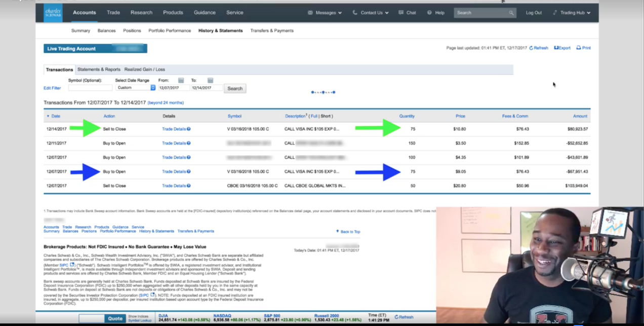Switch to Realized Gain / Loss tab
Image resolution: width=644 pixels, height=326 pixels.
145,69
